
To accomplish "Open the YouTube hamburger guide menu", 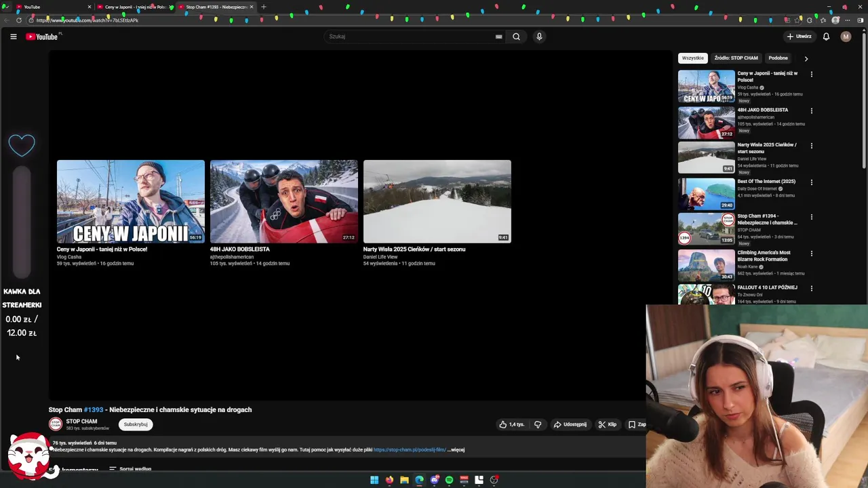I will (13, 37).
